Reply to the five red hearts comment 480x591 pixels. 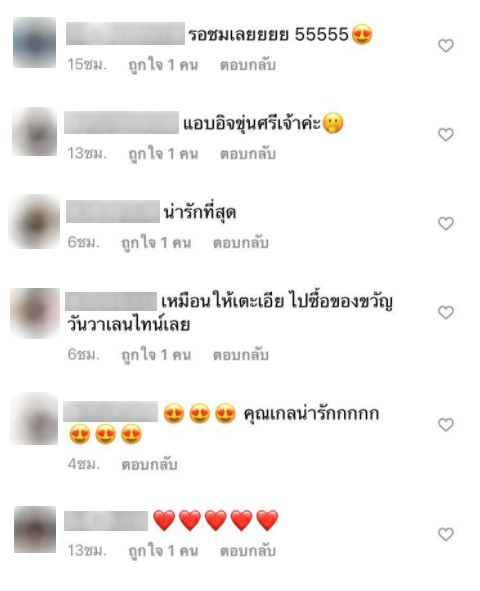click(248, 551)
